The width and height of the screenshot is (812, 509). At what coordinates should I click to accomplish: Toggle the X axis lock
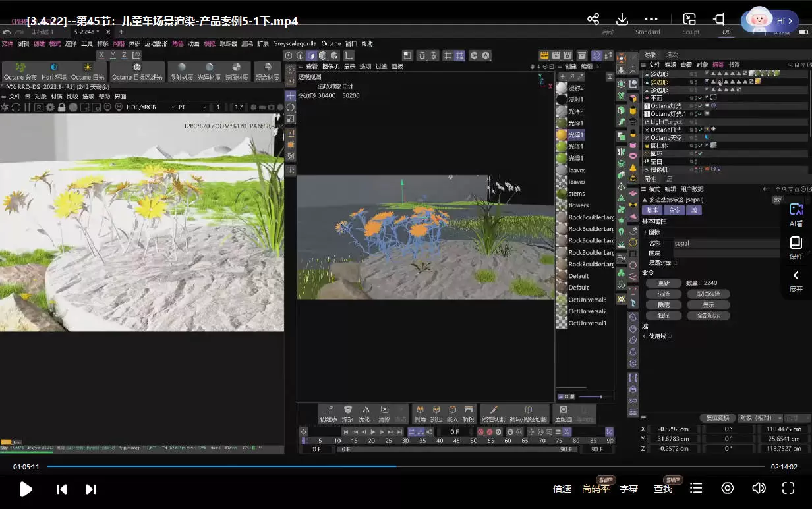tap(101, 55)
